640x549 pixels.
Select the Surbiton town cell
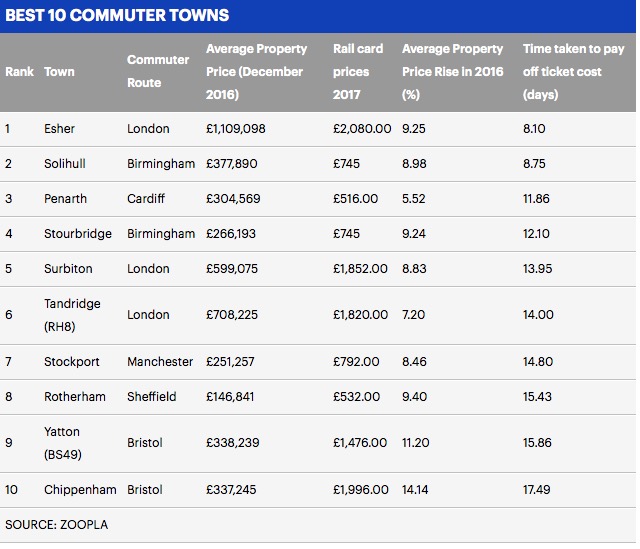click(x=68, y=269)
